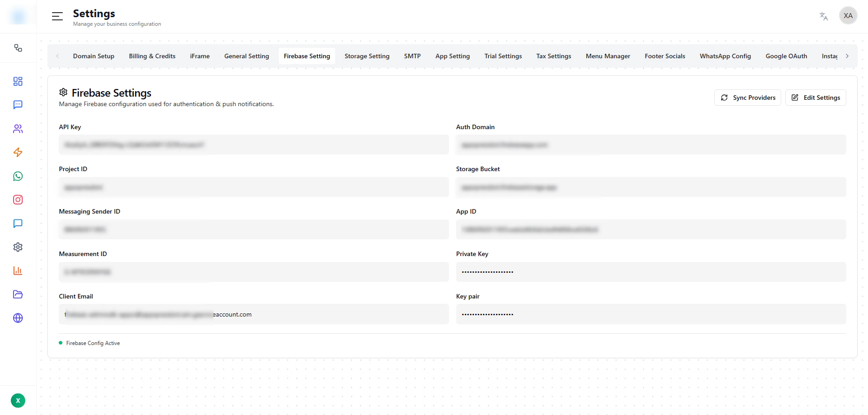868x415 pixels.
Task: Open the WhatsApp Config tab
Action: (x=726, y=56)
